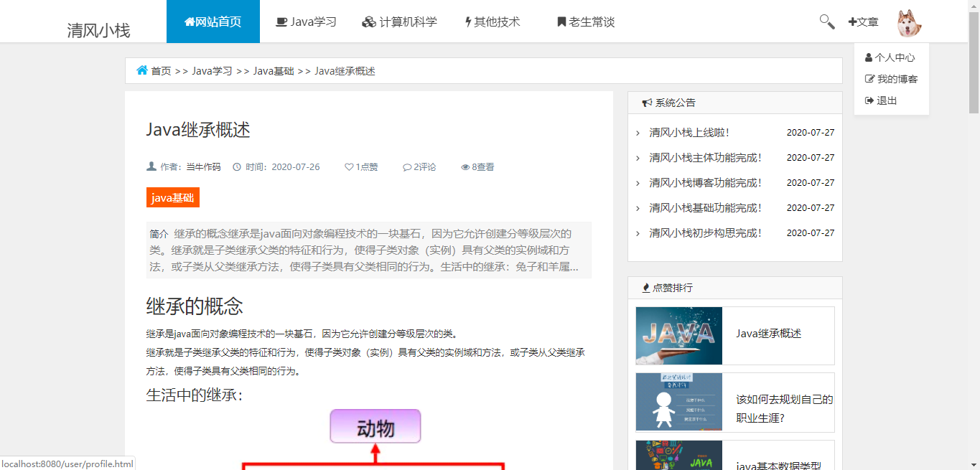Click the search magnifier icon

(x=827, y=22)
